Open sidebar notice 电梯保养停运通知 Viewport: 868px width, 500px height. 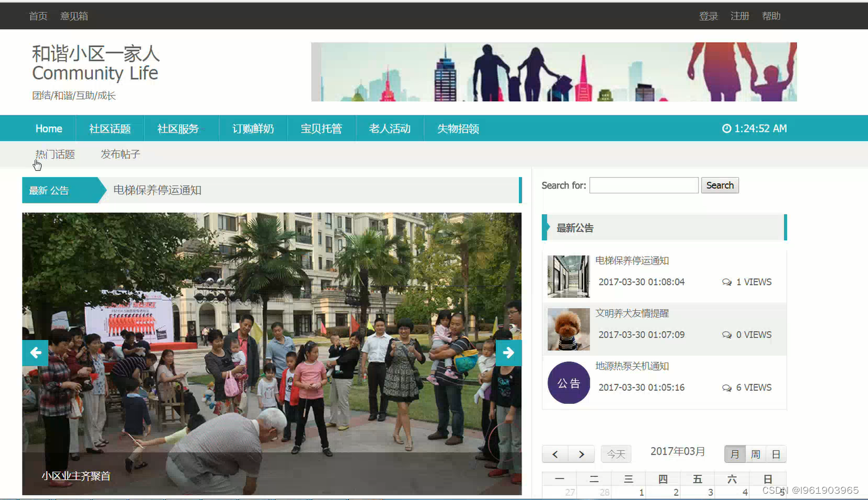coord(632,261)
